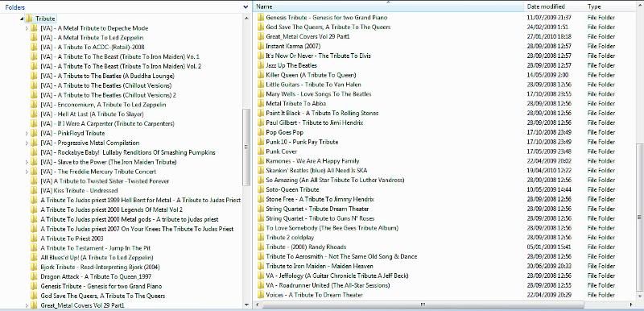Expand A Metal Tribute to Depeche Mode folder
The width and height of the screenshot is (644, 311).
pos(27,28)
